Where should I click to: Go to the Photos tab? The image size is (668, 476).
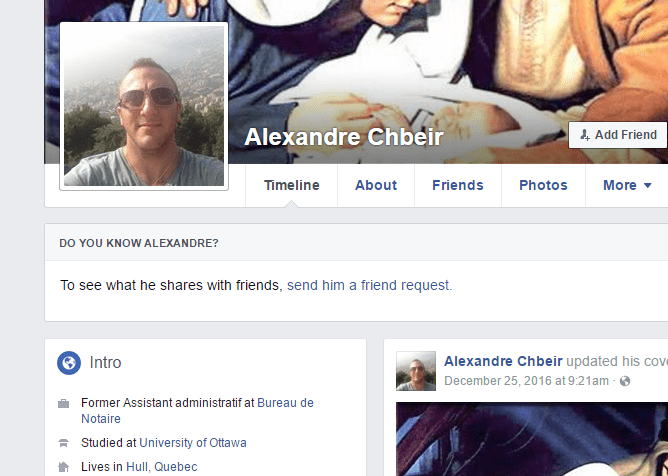click(543, 185)
